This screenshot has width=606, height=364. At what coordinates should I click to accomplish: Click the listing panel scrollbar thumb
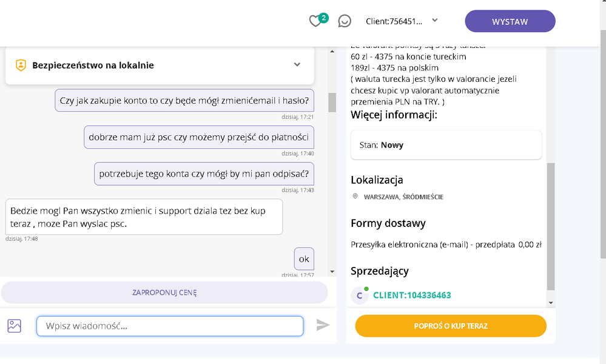tap(550, 224)
